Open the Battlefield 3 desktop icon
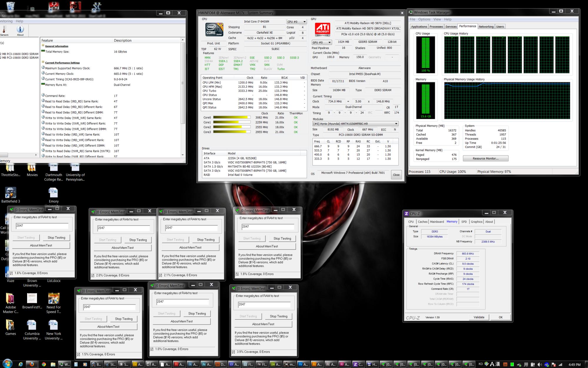Screen dimensions: 588x368 click(11, 195)
